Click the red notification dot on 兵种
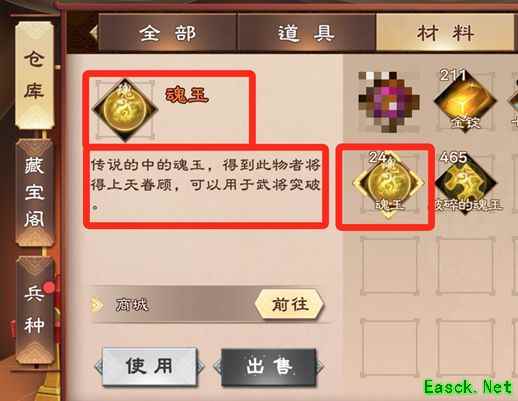Viewport: 518px width, 401px height. tap(49, 287)
